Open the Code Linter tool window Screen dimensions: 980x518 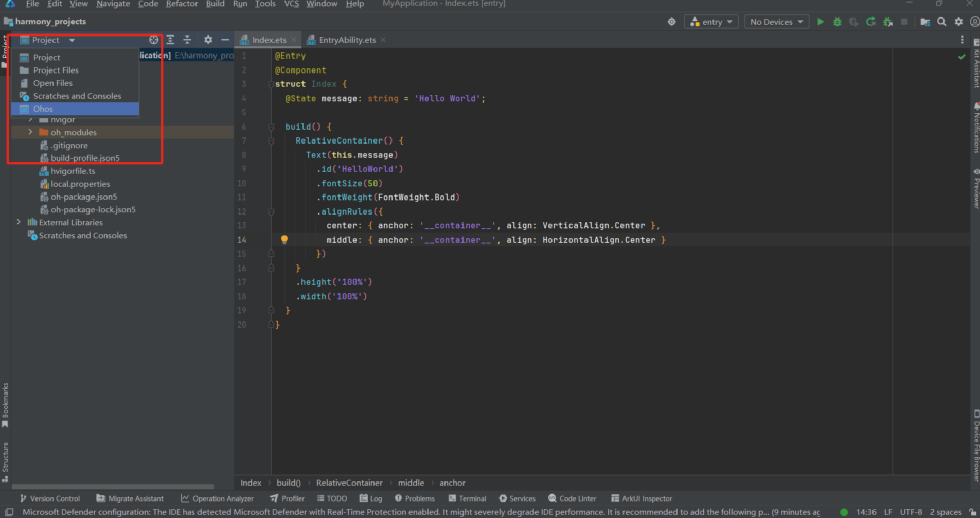click(572, 498)
